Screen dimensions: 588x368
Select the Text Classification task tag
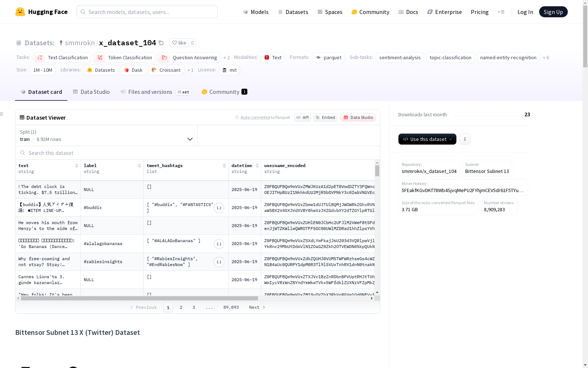pyautogui.click(x=62, y=57)
